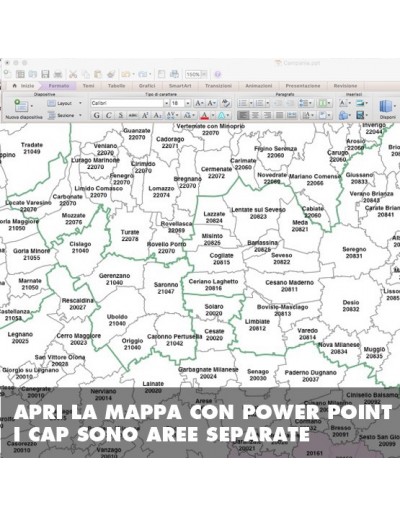Open the text direction dropdown
The height and width of the screenshot is (517, 400).
[307, 115]
